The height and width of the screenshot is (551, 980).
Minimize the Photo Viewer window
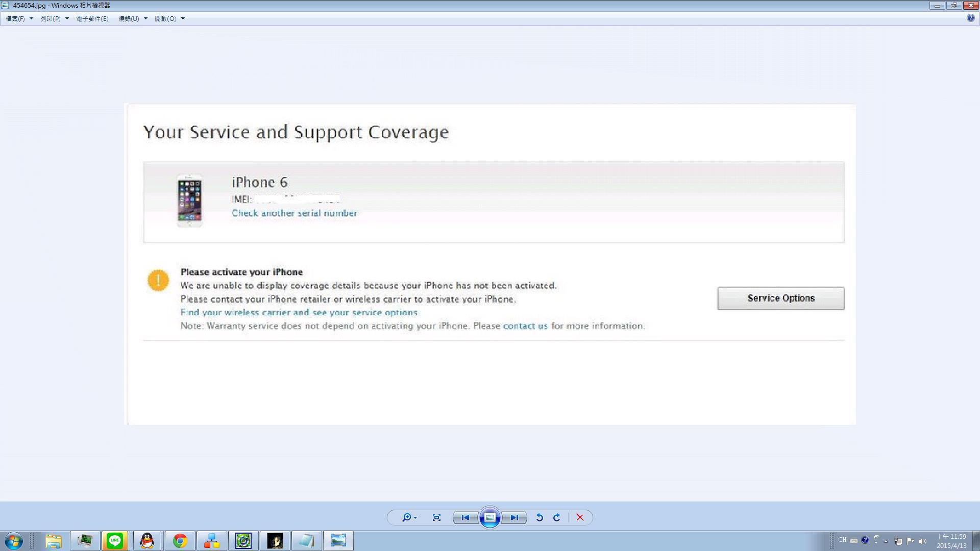(x=937, y=6)
